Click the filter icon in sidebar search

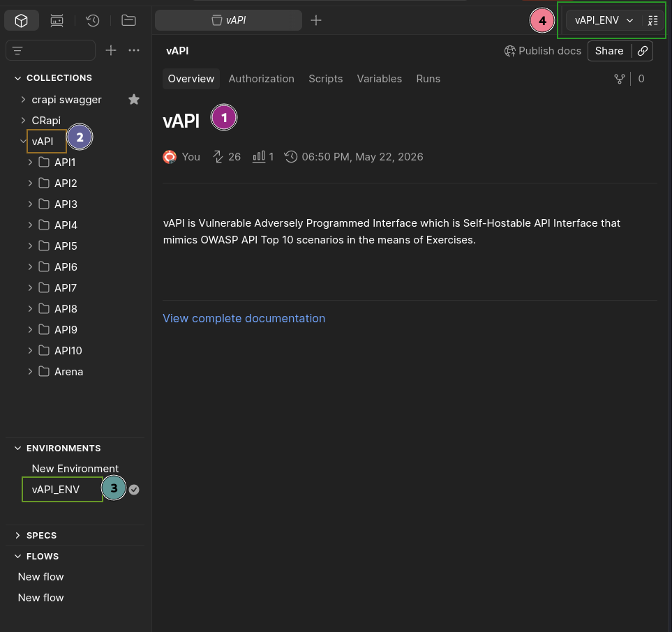17,50
